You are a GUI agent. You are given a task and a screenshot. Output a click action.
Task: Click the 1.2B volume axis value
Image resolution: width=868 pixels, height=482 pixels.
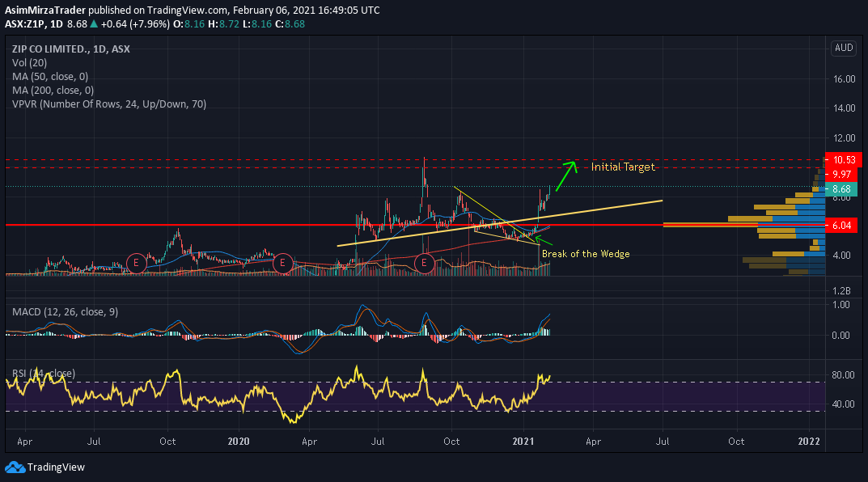pos(841,291)
